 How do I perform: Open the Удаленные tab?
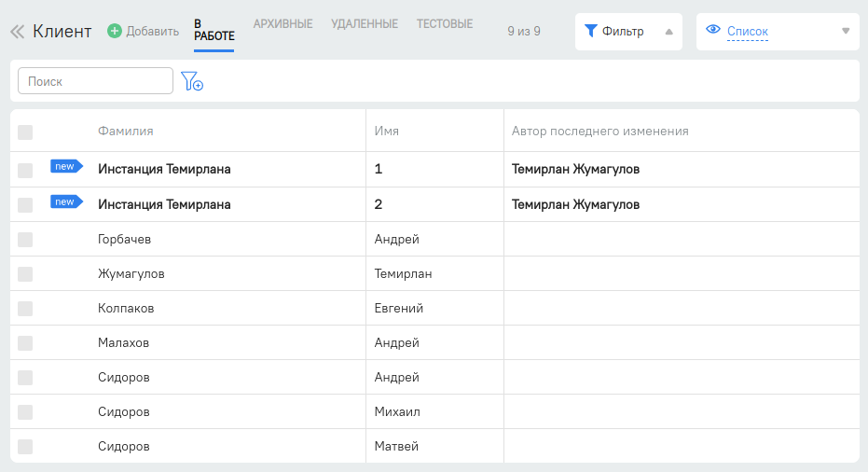364,23
